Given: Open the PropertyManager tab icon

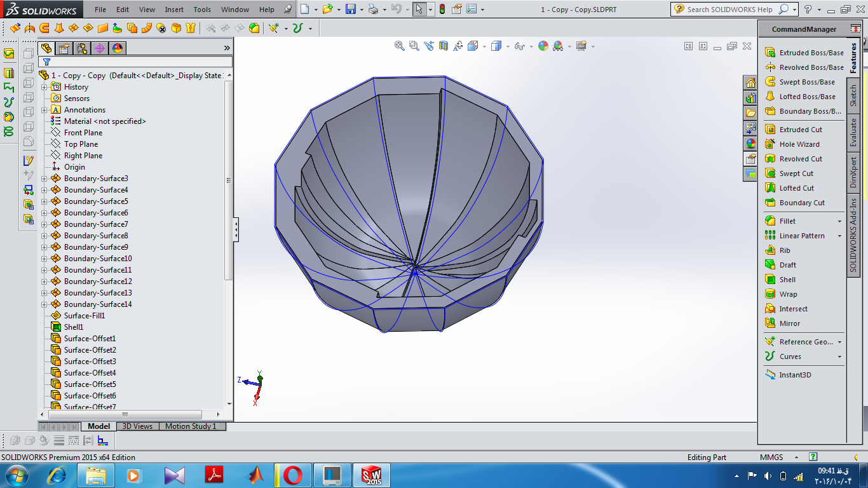Looking at the screenshot, I should coord(64,48).
